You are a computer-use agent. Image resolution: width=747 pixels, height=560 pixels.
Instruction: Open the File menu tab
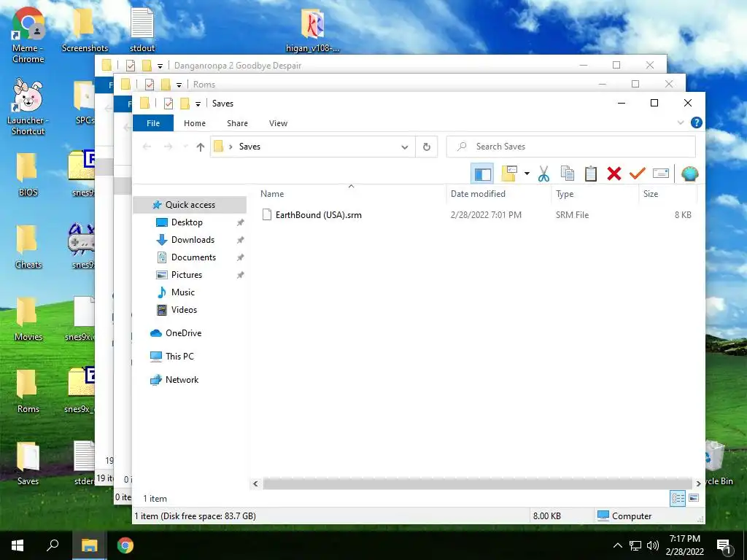coord(153,123)
